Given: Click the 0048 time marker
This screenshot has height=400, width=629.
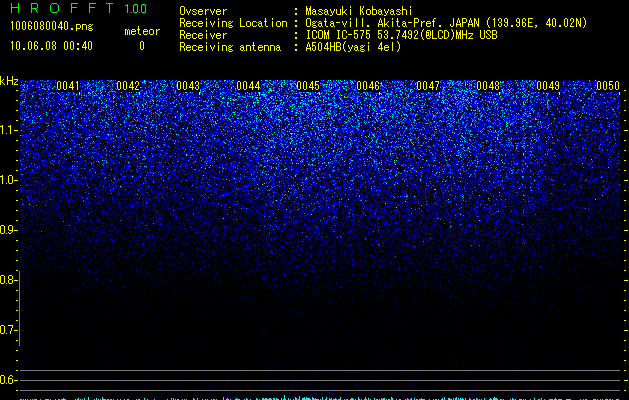Looking at the screenshot, I should [x=488, y=86].
